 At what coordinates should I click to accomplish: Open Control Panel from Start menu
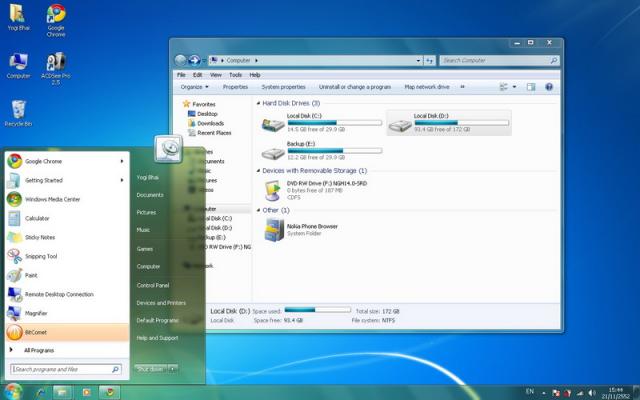pyautogui.click(x=153, y=285)
